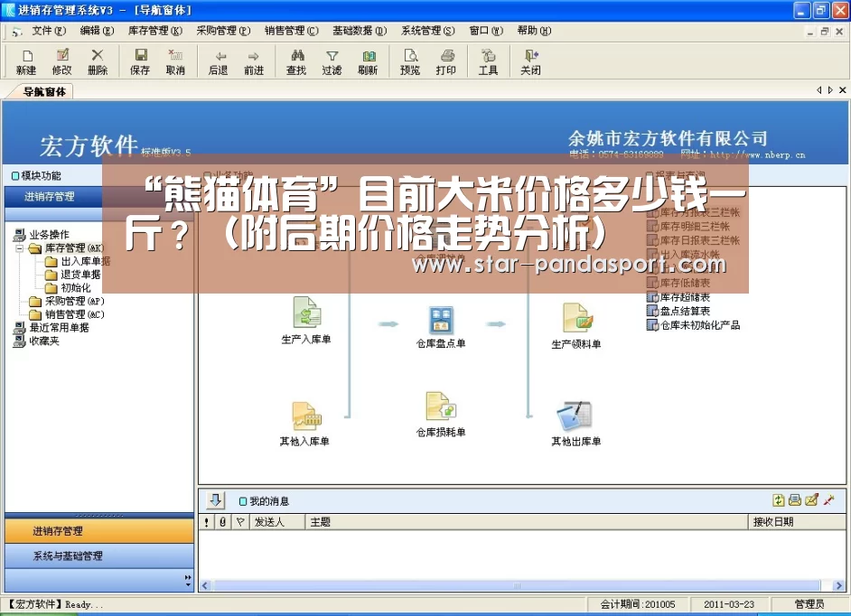Open the 仓库未初始化产品 report link

(x=693, y=325)
